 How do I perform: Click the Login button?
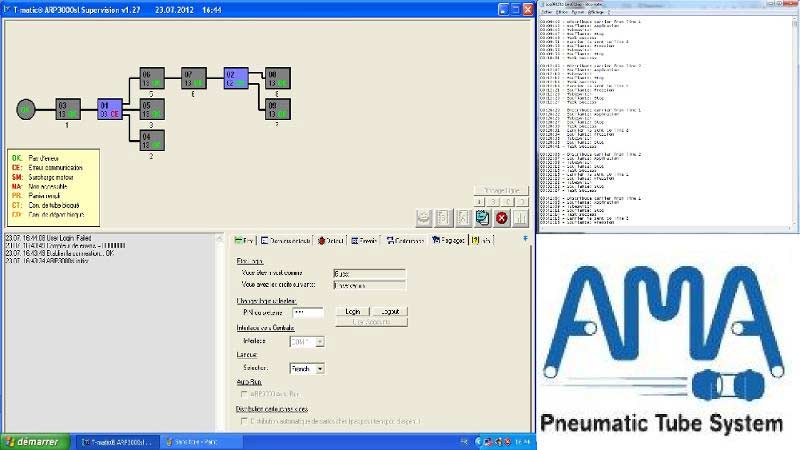353,311
